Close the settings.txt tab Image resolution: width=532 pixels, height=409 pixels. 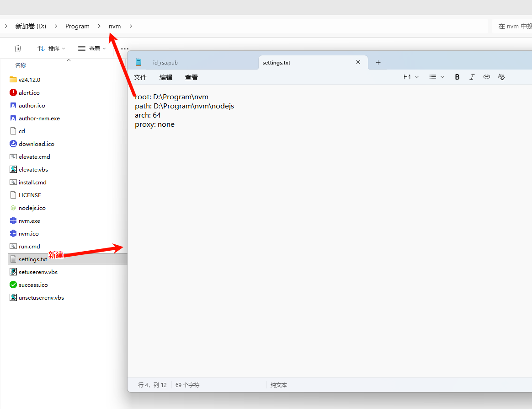pyautogui.click(x=358, y=63)
